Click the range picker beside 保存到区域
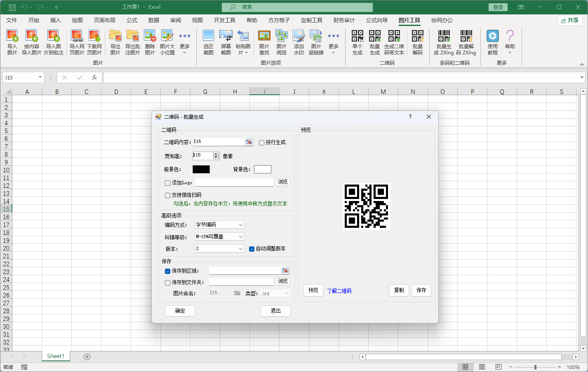The height and width of the screenshot is (372, 588). click(285, 271)
